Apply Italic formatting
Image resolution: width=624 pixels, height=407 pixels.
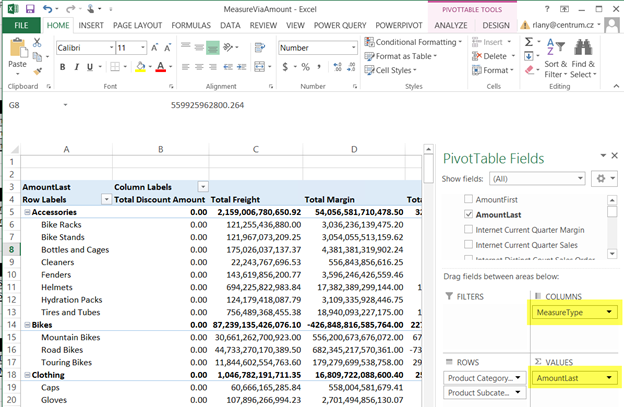pos(76,67)
